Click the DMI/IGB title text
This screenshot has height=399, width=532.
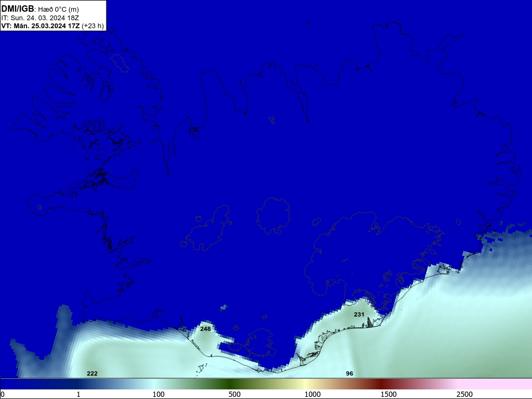pyautogui.click(x=18, y=9)
